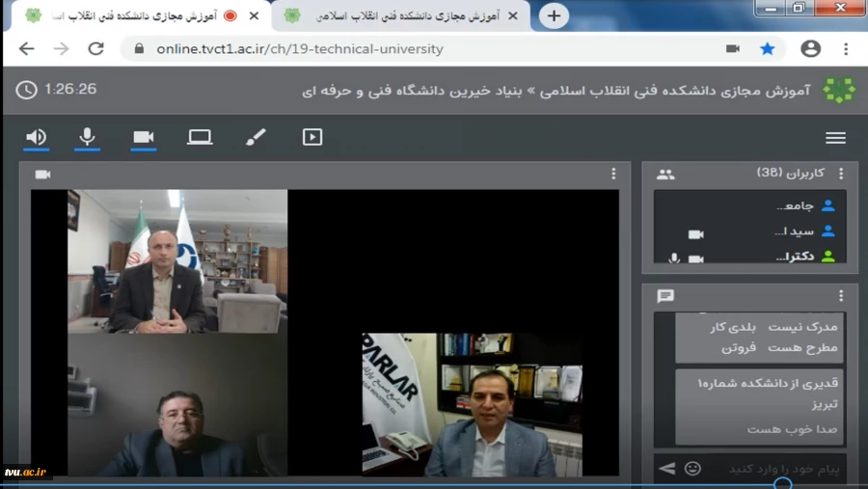Open the emoji picker in chat
Image resolution: width=868 pixels, height=489 pixels.
coord(692,469)
